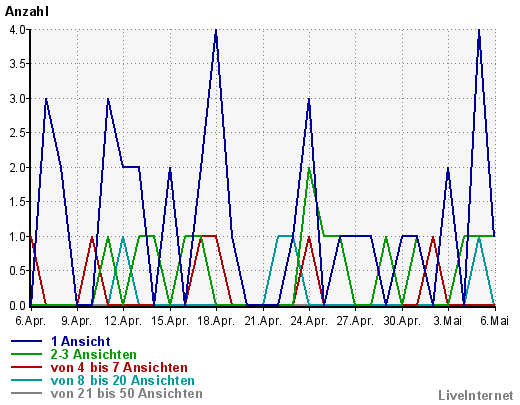Click the 3.Mai axis label
Viewport: 520px width, 405px height.
448,321
